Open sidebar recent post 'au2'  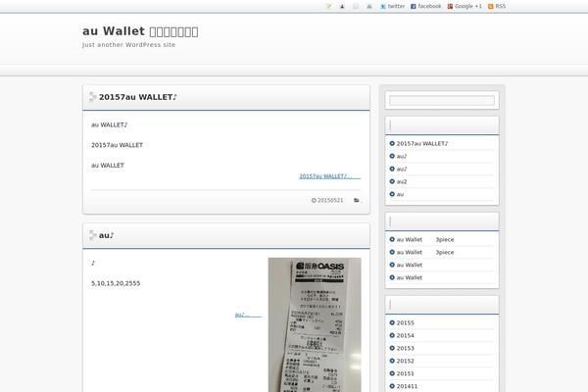click(402, 181)
